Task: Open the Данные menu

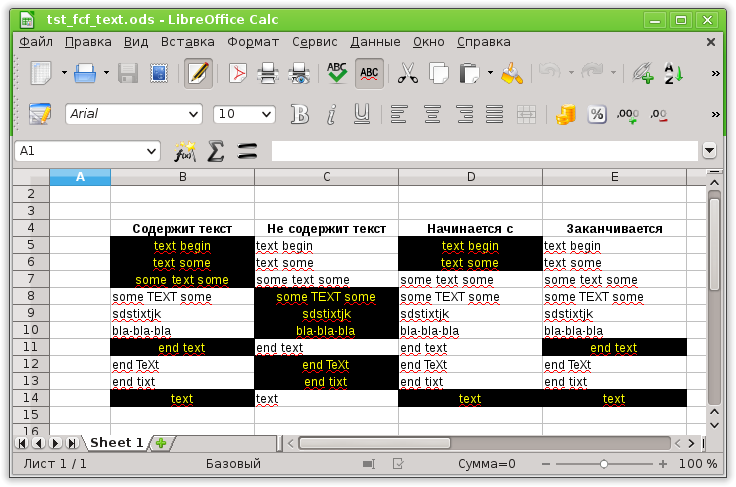Action: [x=375, y=42]
